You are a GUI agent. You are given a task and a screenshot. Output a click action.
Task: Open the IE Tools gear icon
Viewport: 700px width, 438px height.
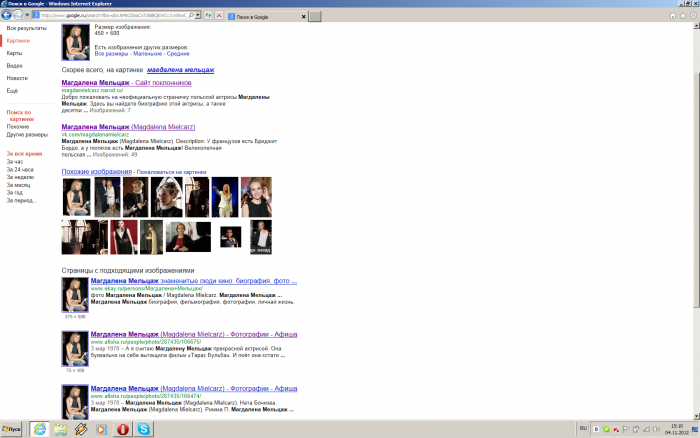click(693, 16)
